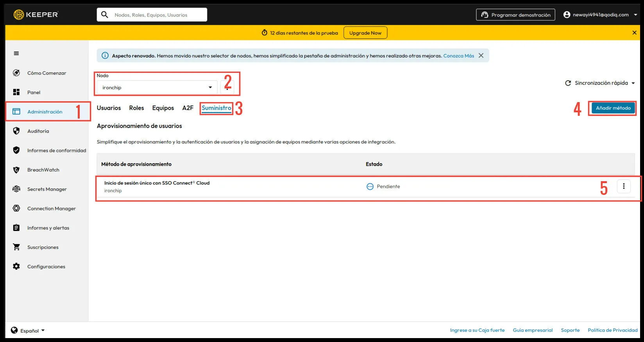
Task: Click the BreachWatch shield icon
Action: click(16, 170)
